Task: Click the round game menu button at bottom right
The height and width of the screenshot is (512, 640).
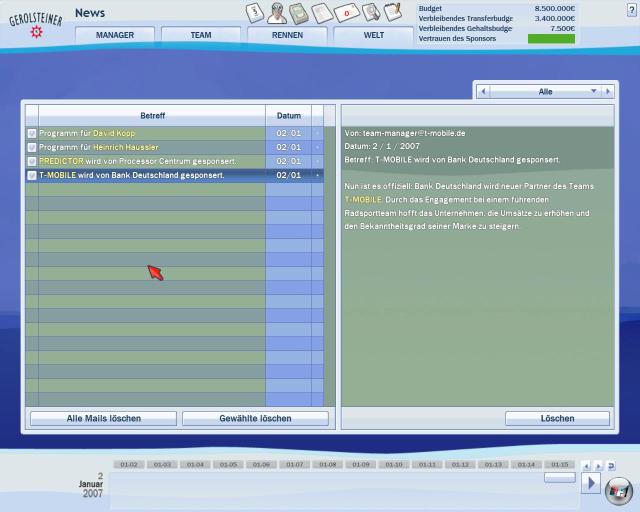Action: 619,491
